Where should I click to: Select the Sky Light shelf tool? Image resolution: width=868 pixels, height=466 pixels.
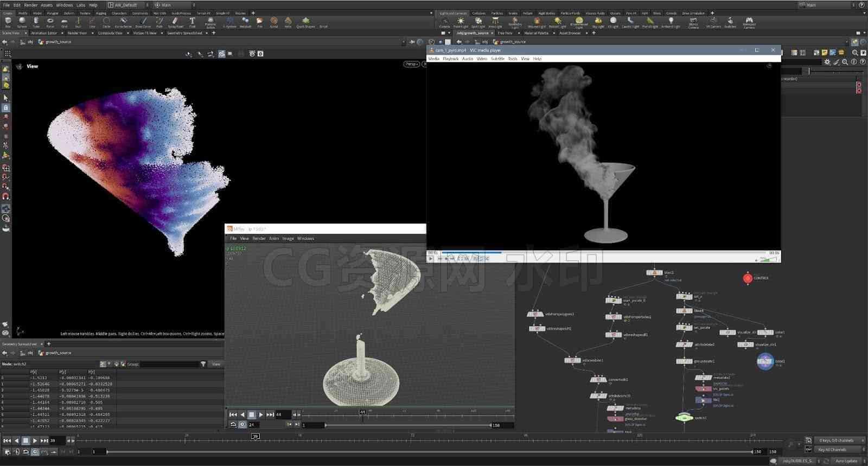tap(598, 22)
